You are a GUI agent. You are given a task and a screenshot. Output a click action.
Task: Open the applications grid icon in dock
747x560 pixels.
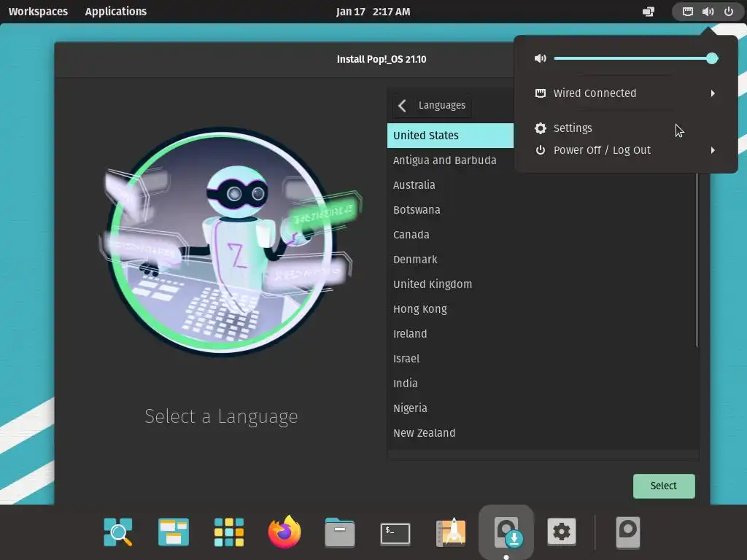point(228,532)
